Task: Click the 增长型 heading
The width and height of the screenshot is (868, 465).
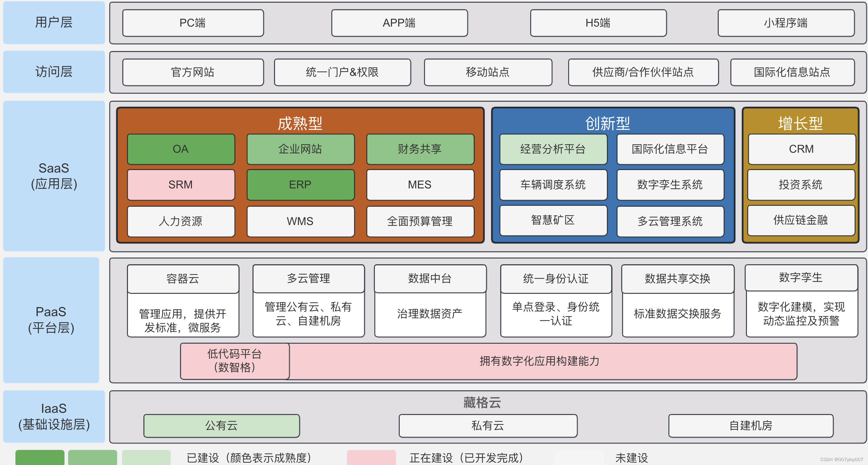Action: [x=801, y=124]
